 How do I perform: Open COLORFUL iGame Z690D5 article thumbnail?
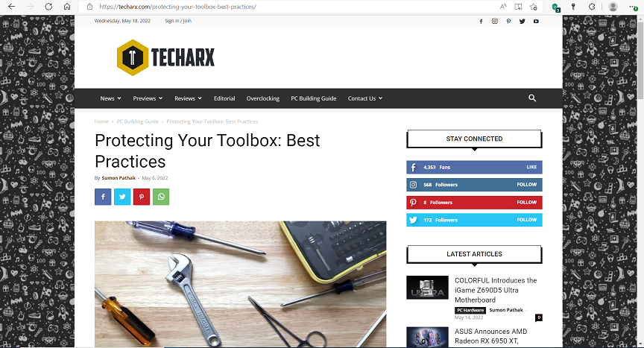[x=427, y=288]
